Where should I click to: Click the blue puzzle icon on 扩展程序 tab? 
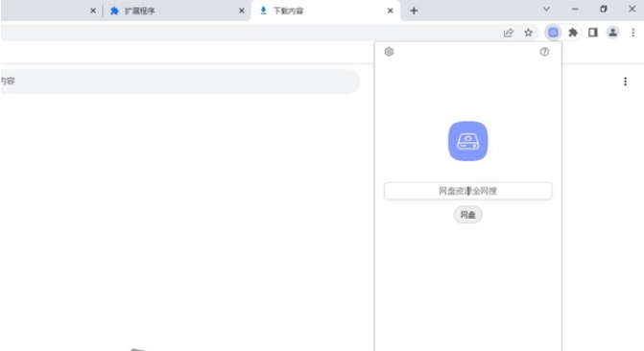[114, 11]
